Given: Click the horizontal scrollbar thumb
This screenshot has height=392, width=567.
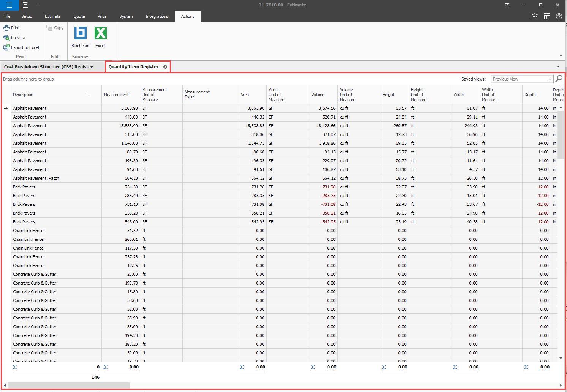Looking at the screenshot, I should click(68, 386).
